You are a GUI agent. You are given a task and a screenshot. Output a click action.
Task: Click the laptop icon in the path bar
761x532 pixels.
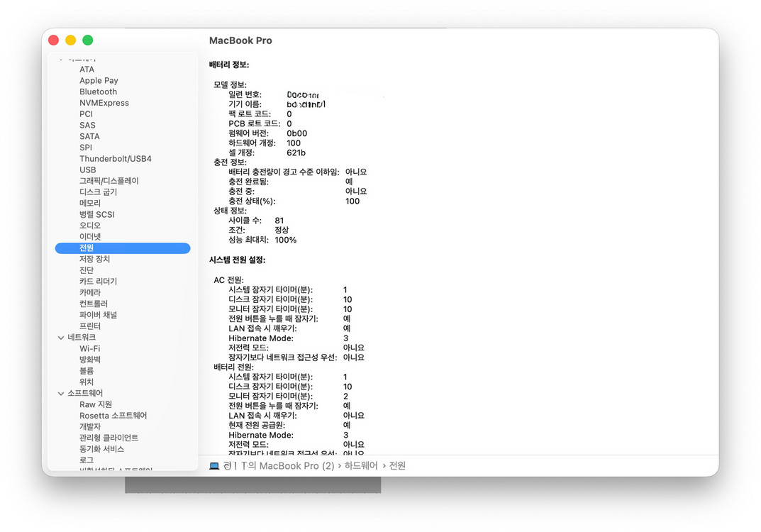click(214, 466)
